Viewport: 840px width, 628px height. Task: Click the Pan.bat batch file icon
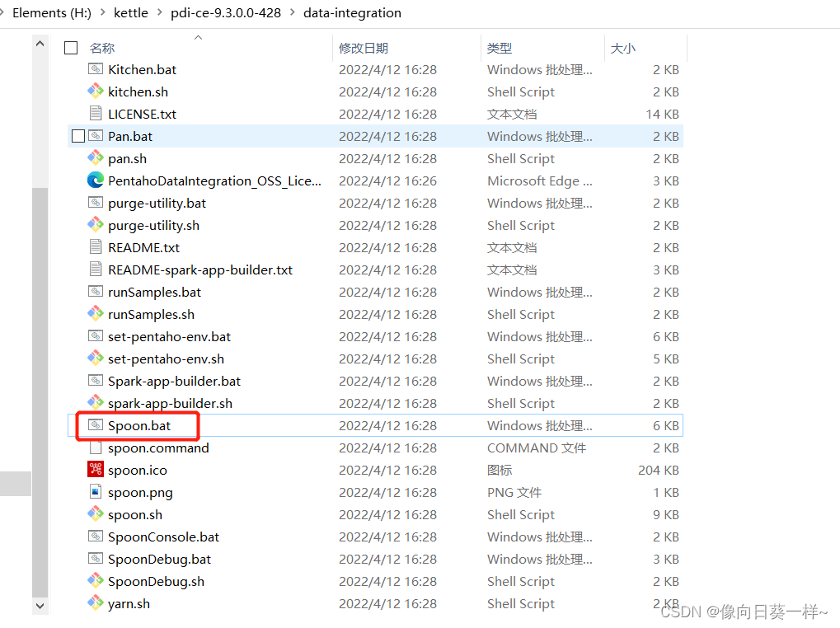point(96,136)
